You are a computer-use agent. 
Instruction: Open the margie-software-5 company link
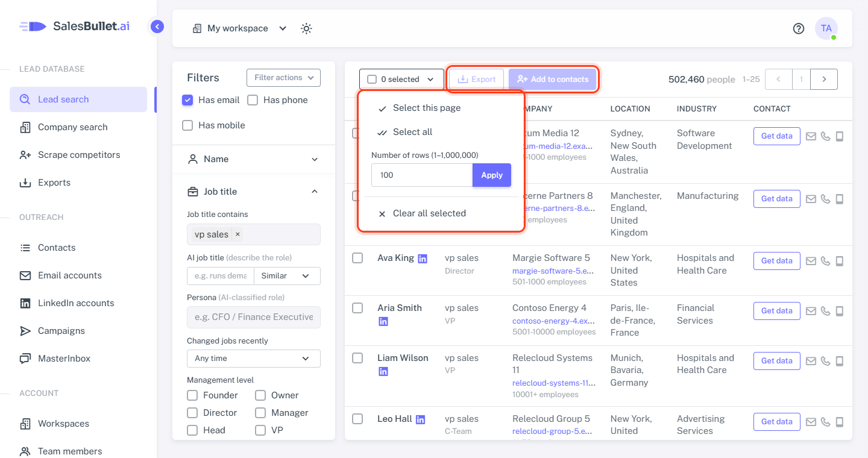click(x=553, y=271)
